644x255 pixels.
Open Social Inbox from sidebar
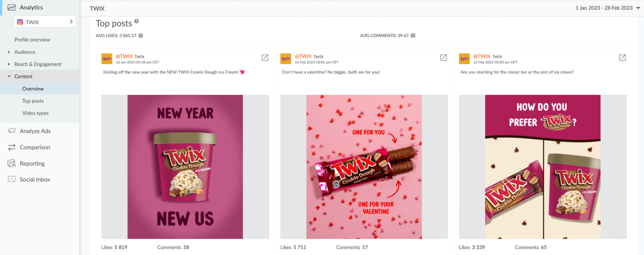coord(29,179)
